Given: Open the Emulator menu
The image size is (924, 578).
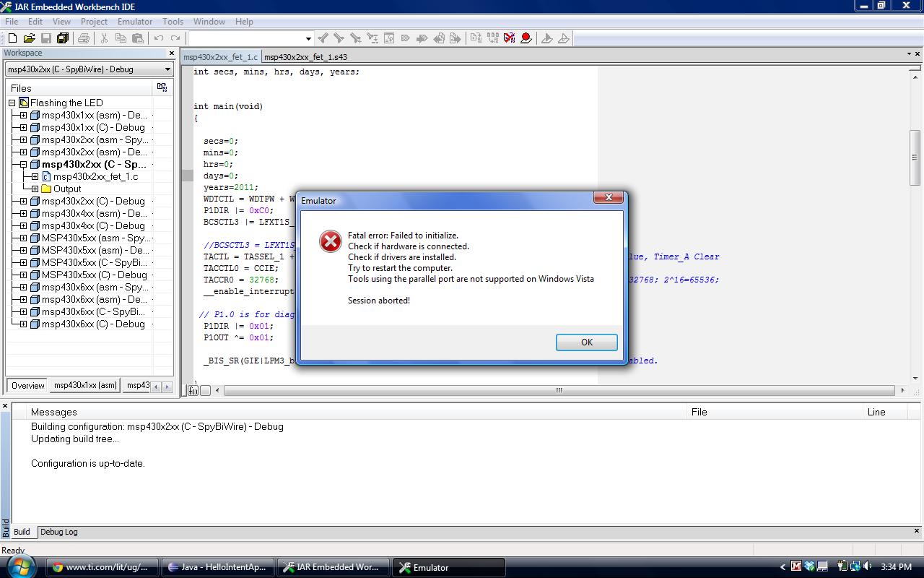Looking at the screenshot, I should [x=135, y=21].
